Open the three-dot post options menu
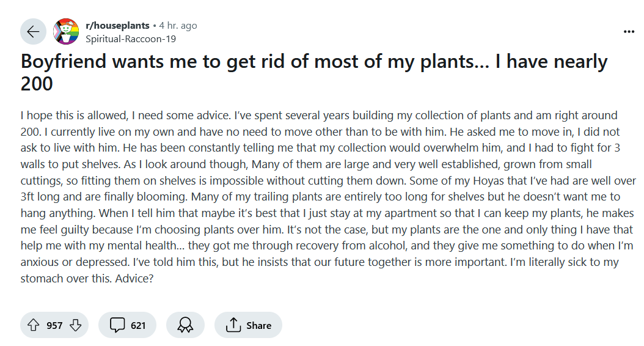 [629, 32]
